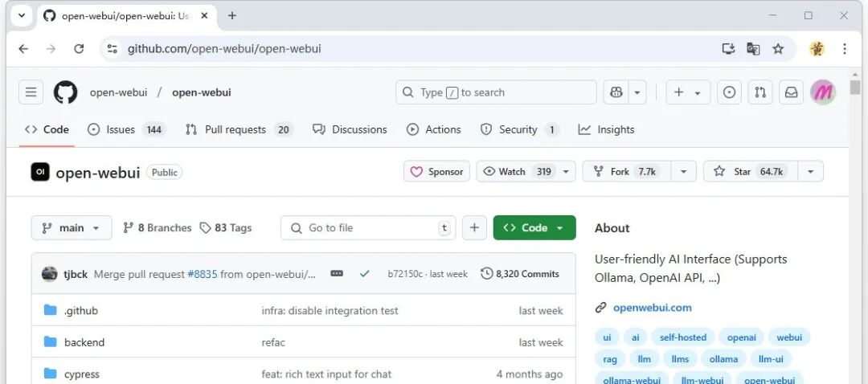Expand the Copilot dropdown arrow
This screenshot has width=868, height=384.
(637, 92)
